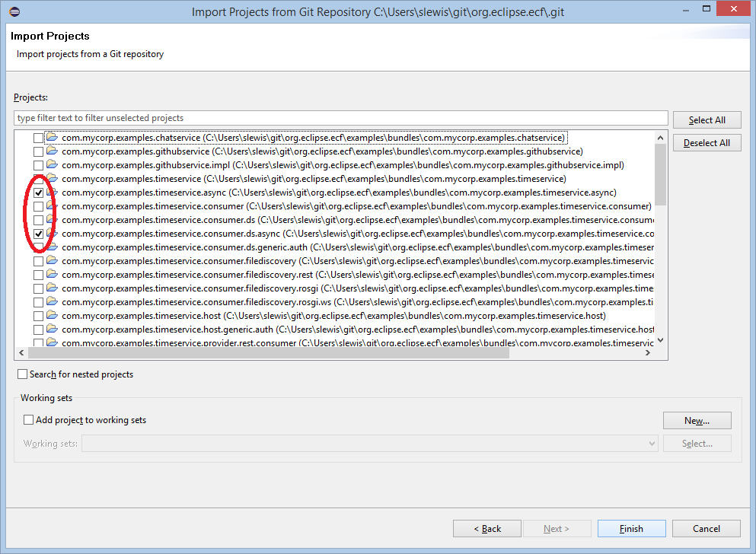Check the consumer.filediscovery.rest checkbox
The height and width of the screenshot is (554, 756).
coord(38,275)
